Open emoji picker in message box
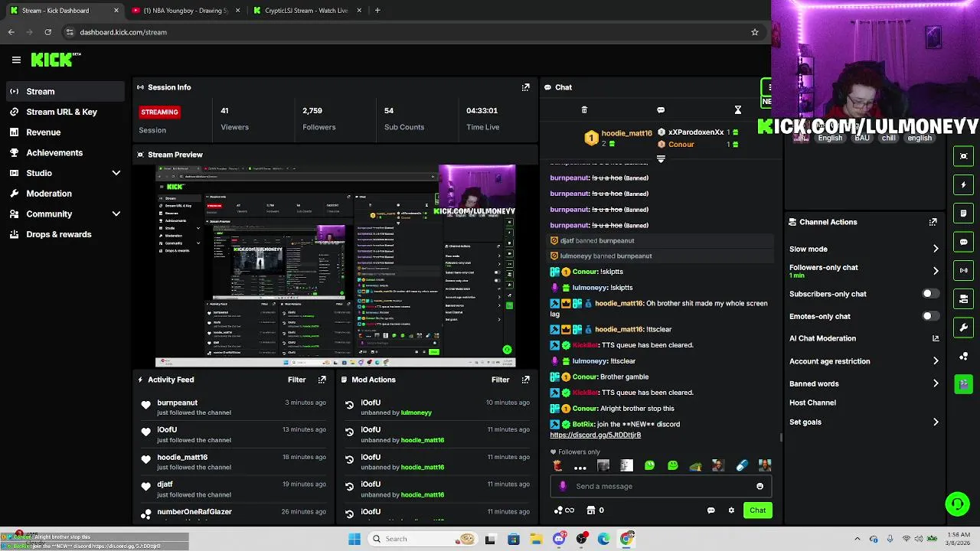This screenshot has width=980, height=551. 759,486
